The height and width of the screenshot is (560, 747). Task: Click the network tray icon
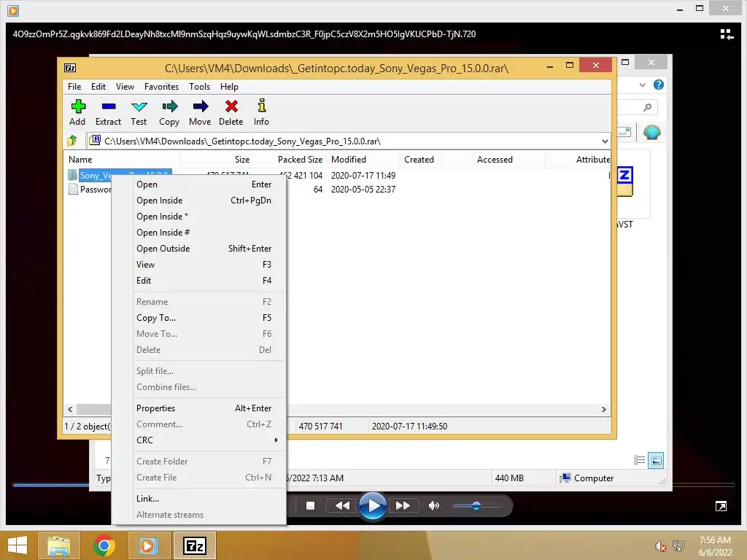point(678,545)
